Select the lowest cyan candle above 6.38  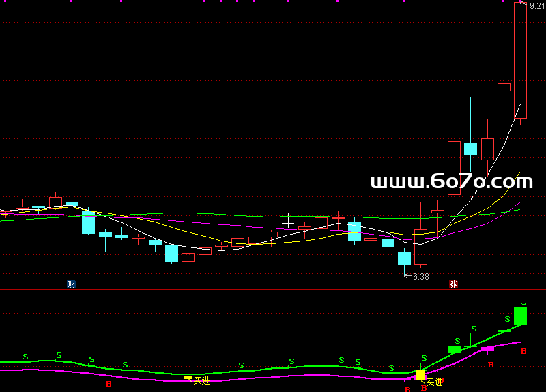tap(404, 258)
